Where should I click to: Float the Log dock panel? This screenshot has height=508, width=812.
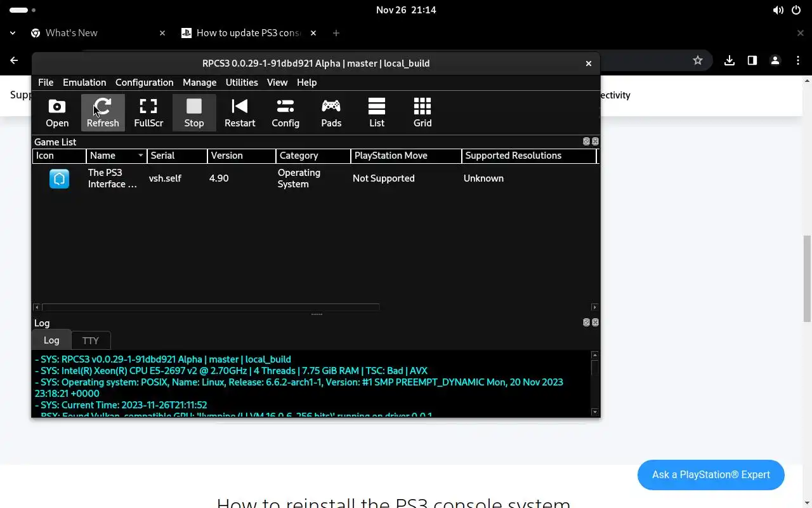click(x=586, y=323)
